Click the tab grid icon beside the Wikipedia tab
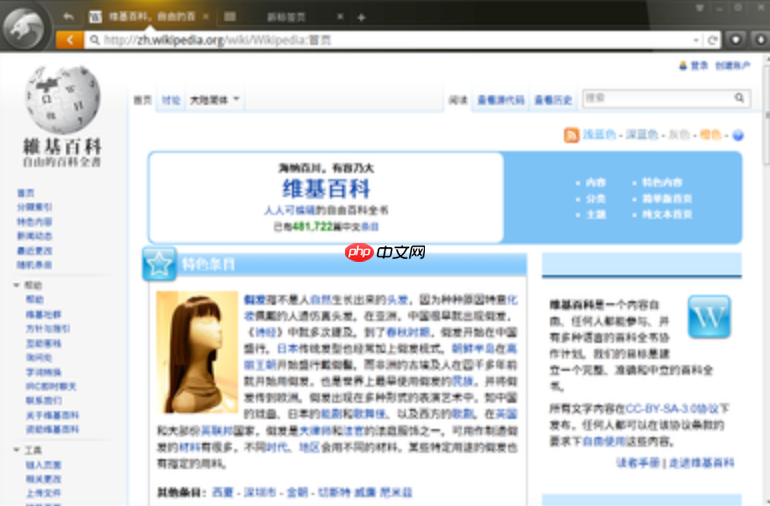 [x=230, y=17]
